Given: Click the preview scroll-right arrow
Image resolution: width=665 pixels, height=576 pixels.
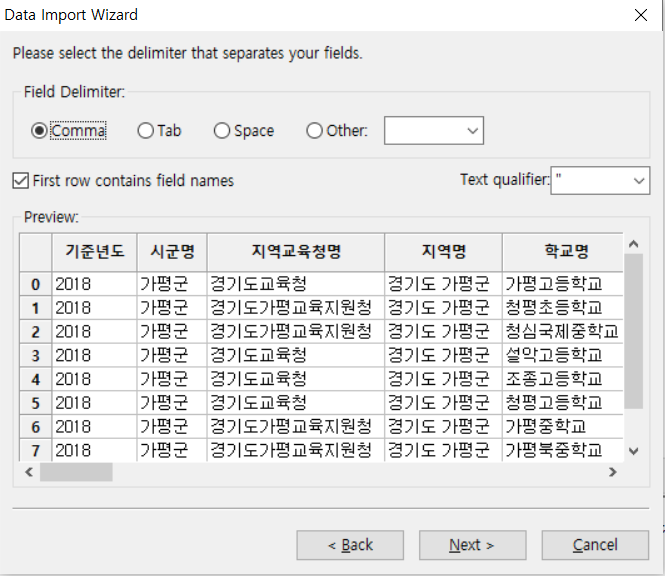Looking at the screenshot, I should [612, 472].
